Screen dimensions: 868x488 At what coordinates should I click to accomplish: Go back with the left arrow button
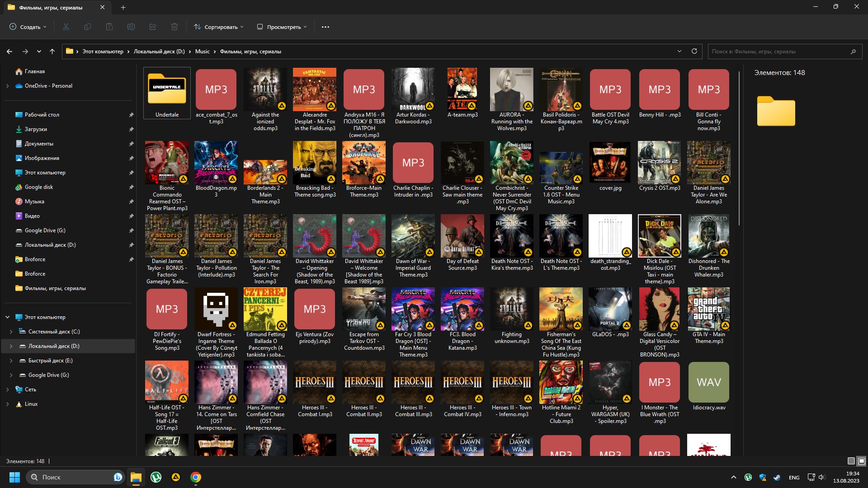coord(9,52)
